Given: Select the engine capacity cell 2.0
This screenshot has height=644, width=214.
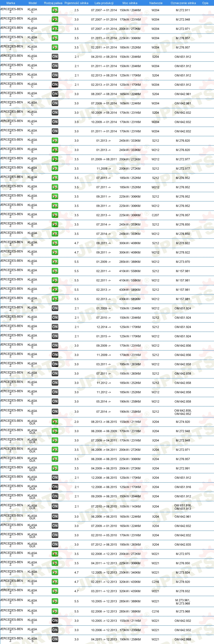Looking at the screenshot, I should pos(77,422).
